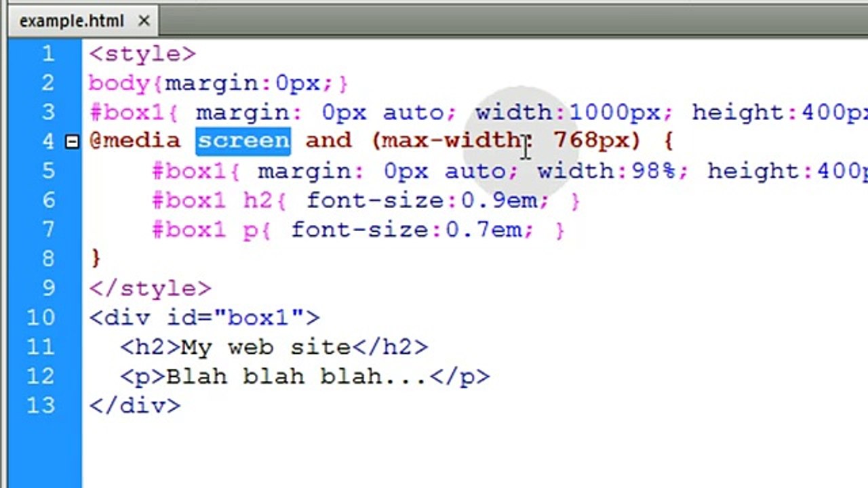
Task: Click the closing </style> tag
Action: pyautogui.click(x=150, y=289)
